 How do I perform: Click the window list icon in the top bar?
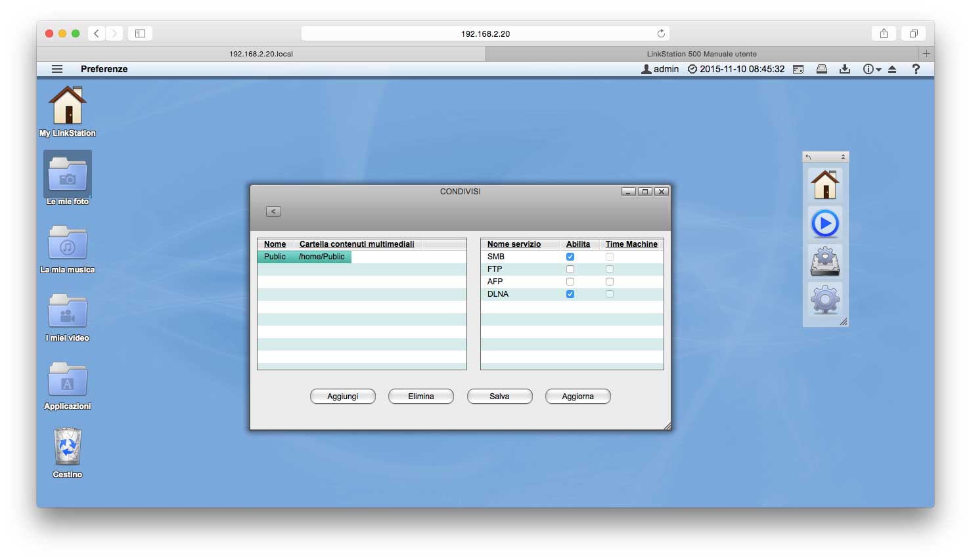[x=798, y=69]
